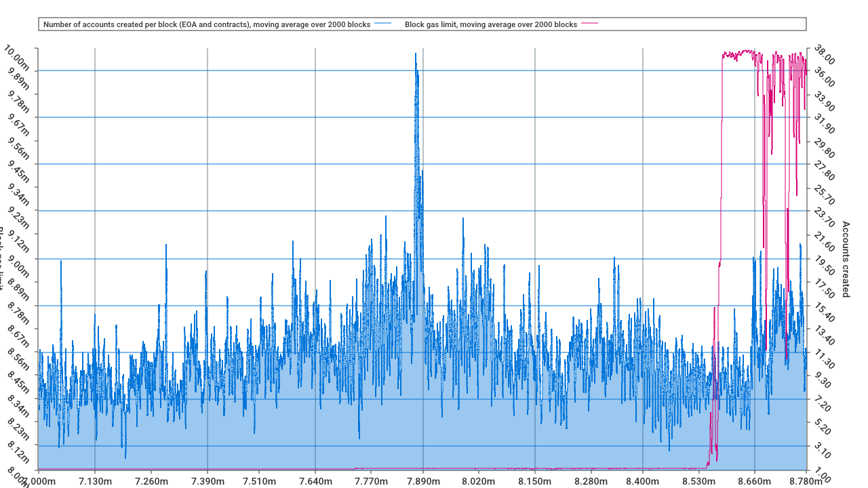This screenshot has width=868, height=488.
Task: Click the Accounts created axis title
Action: 845,259
